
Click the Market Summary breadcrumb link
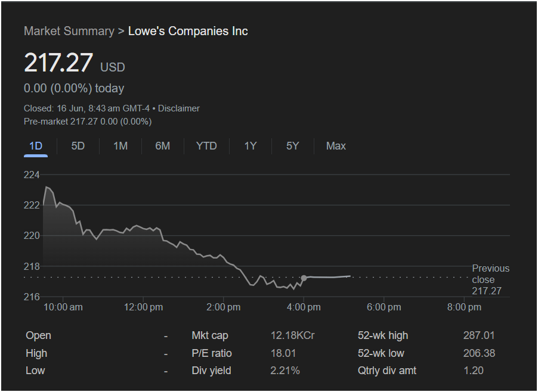[69, 31]
